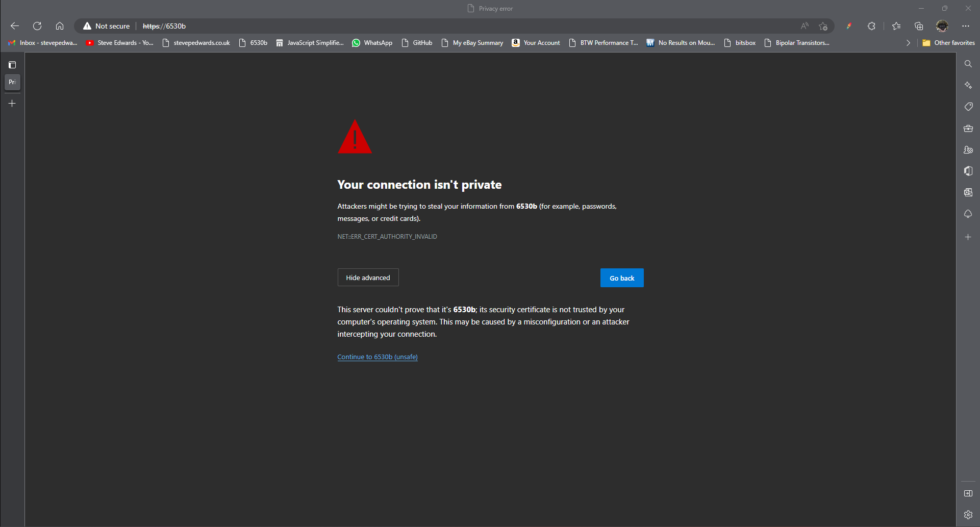Open the Other favorites folder
The image size is (980, 527).
[x=949, y=43]
